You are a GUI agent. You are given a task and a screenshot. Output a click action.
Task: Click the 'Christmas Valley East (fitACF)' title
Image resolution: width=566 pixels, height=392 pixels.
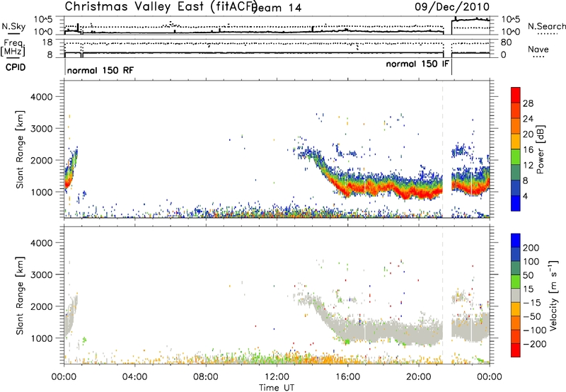click(161, 6)
